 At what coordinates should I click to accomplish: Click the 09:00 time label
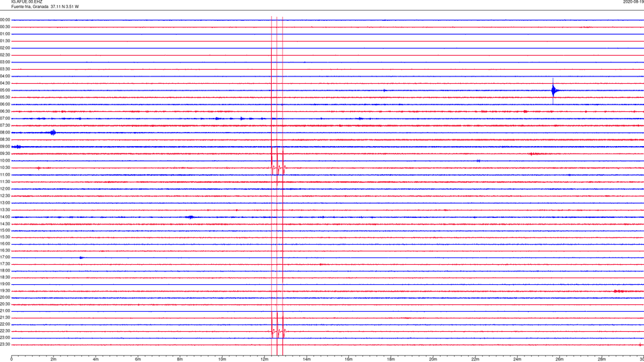pyautogui.click(x=5, y=147)
